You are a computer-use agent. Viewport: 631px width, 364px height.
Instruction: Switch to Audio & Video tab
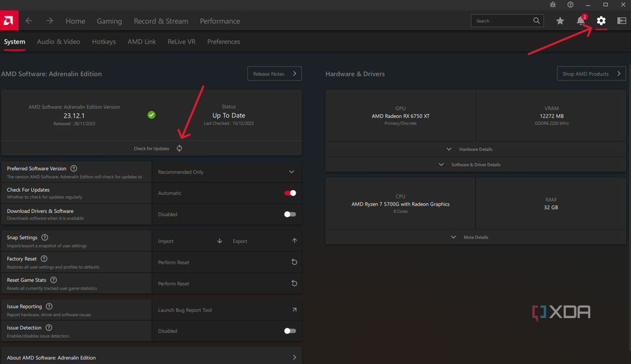pyautogui.click(x=58, y=41)
